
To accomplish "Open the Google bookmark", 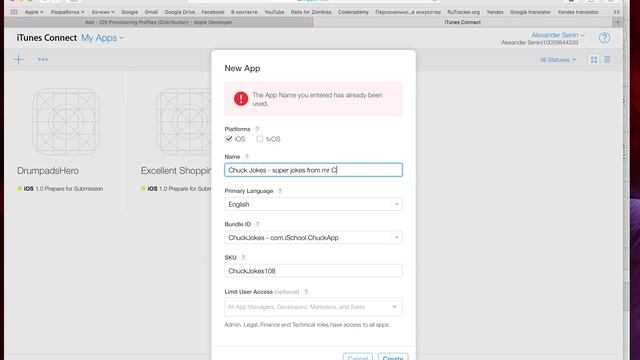I will (x=129, y=12).
